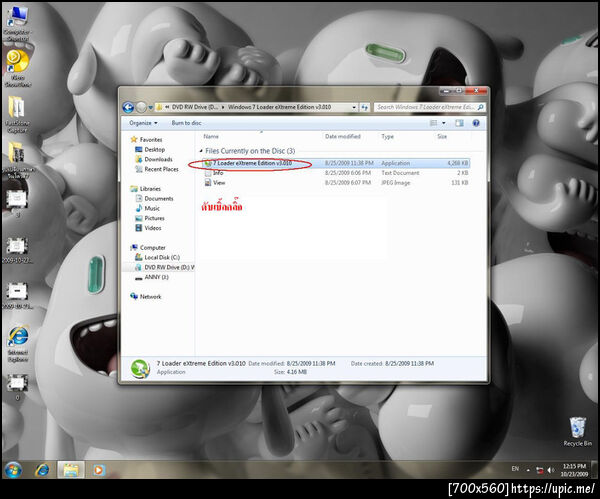Open the FastStone Capture desktop icon

pos(16,114)
